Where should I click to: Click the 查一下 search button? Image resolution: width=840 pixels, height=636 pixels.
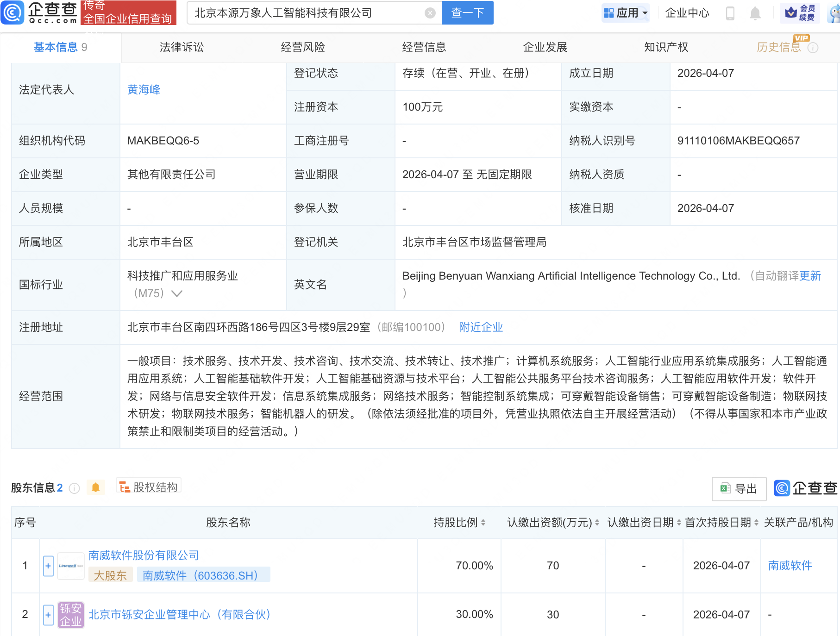(467, 13)
